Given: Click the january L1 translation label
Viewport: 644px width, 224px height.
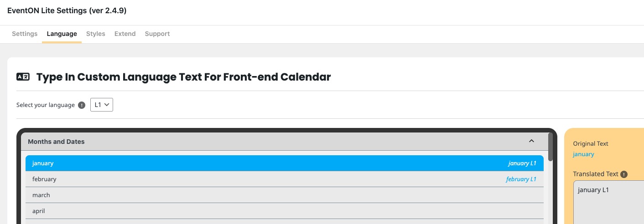Looking at the screenshot, I should [x=522, y=163].
